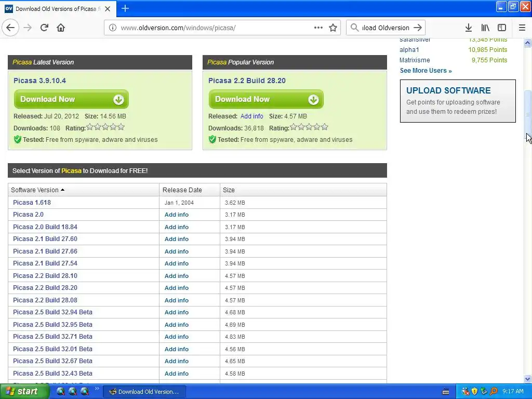The image size is (532, 399).
Task: Select the Download Old Versions of Picasa tab
Action: [58, 9]
